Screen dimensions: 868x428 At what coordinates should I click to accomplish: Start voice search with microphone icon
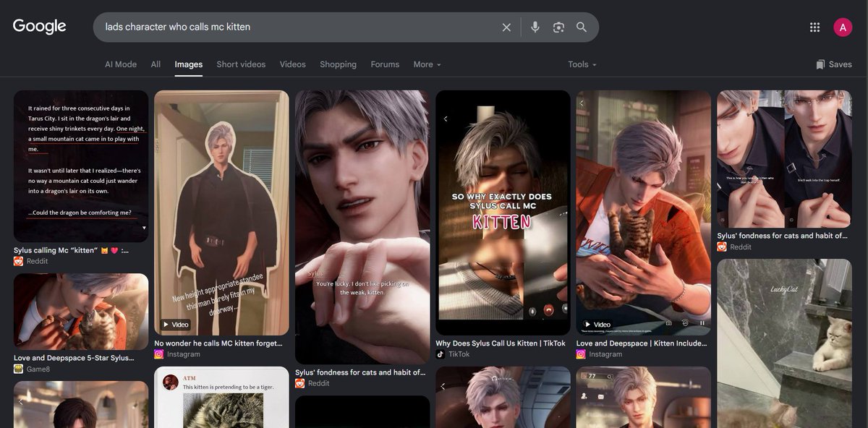535,27
